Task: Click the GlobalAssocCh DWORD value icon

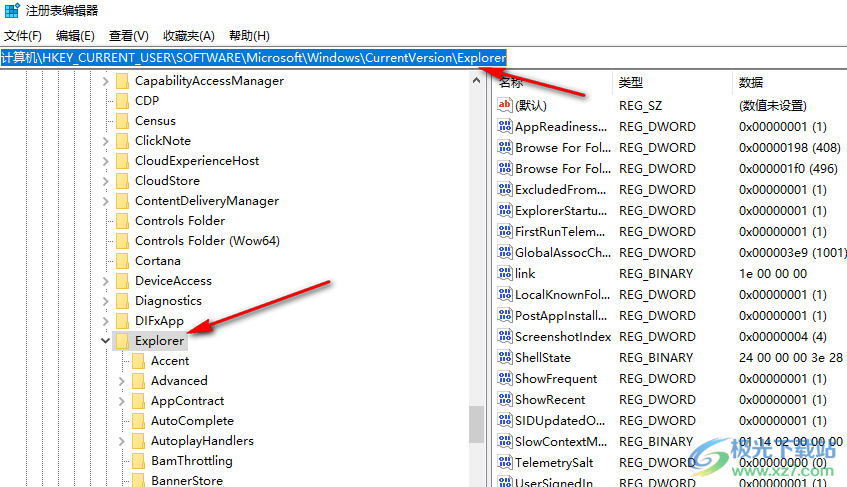Action: click(505, 252)
